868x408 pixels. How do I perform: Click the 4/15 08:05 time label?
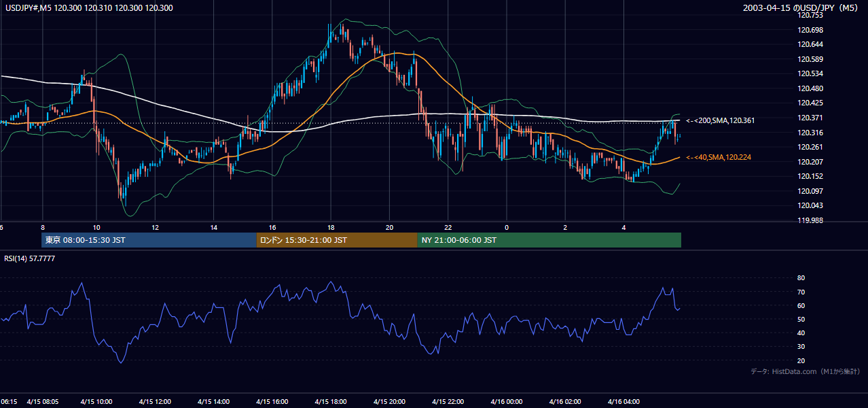point(43,402)
